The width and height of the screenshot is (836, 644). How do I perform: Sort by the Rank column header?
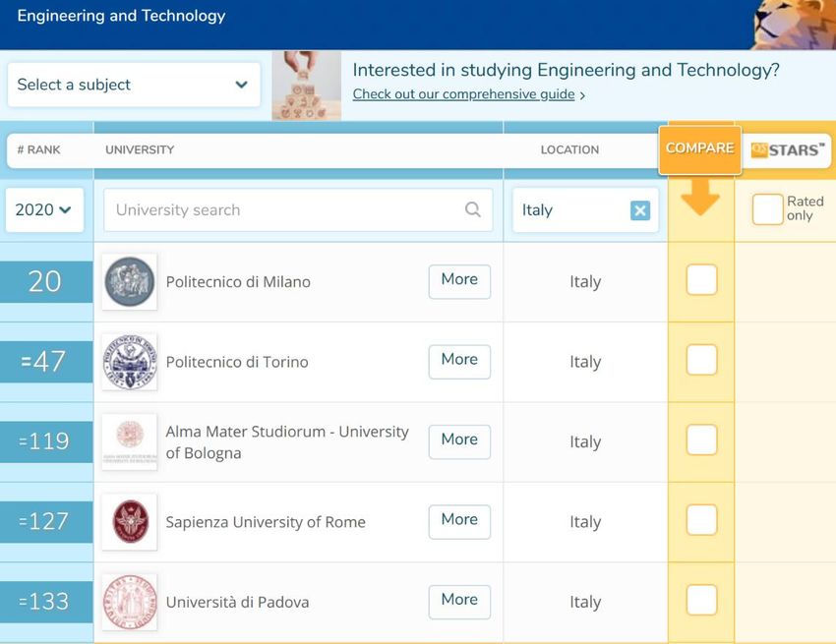click(x=39, y=149)
